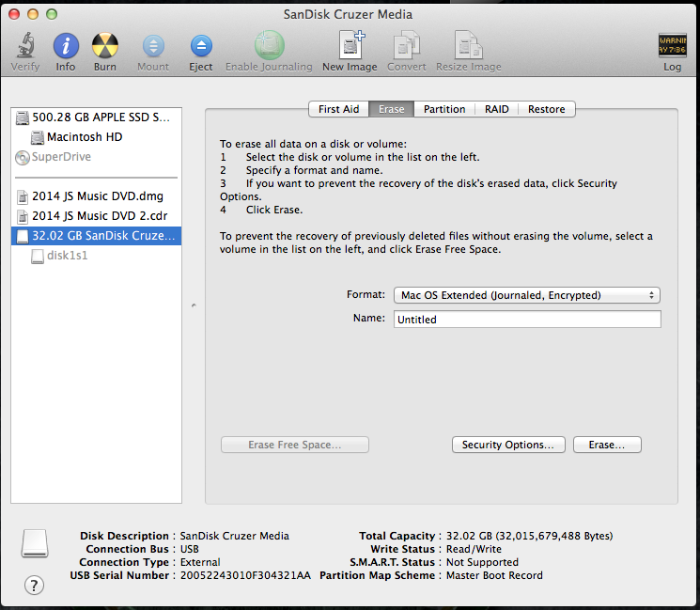Screen dimensions: 700x610
Task: Click the Enable Journaling icon
Action: pos(270,45)
